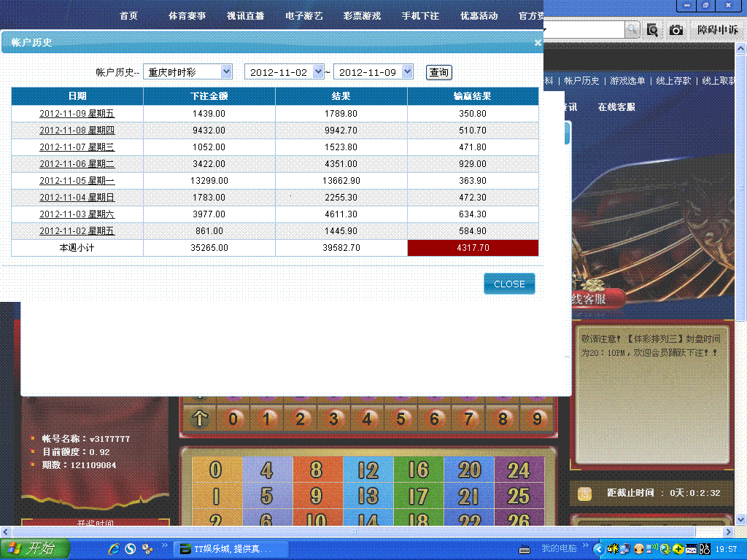Click the green plus shield icon in the system tray
Viewport: 747px width, 560px height.
point(678,549)
